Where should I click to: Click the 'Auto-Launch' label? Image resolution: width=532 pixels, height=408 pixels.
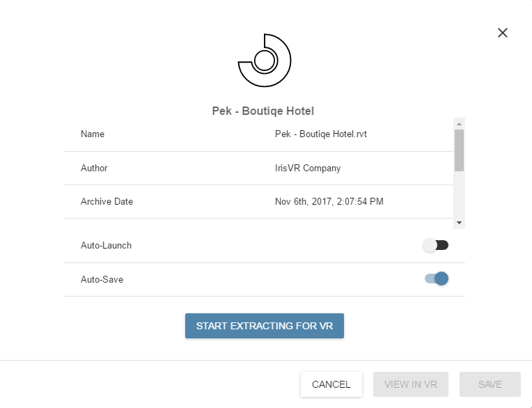(106, 246)
